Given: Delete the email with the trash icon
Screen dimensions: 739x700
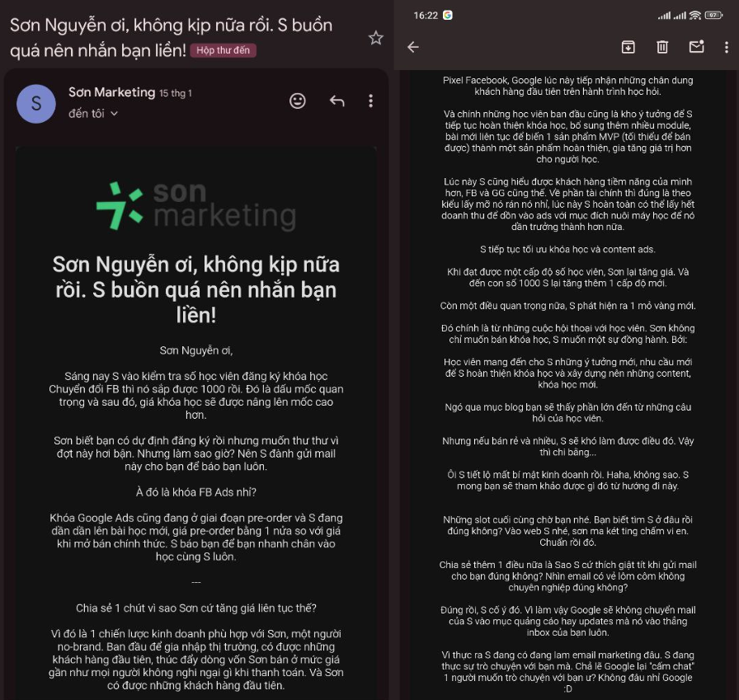Looking at the screenshot, I should [x=662, y=47].
